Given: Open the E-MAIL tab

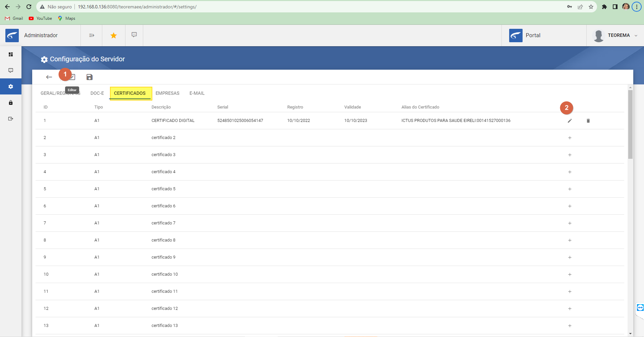Looking at the screenshot, I should (x=197, y=93).
